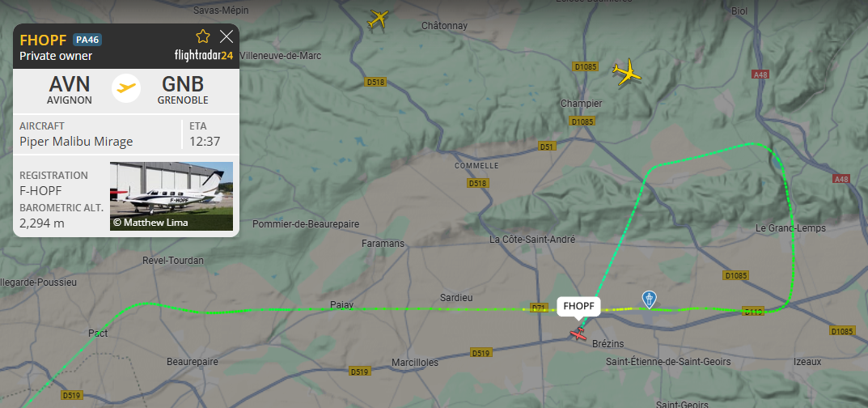Select the yellow aircraft near Châtonnay
The width and height of the screenshot is (868, 408).
(x=378, y=19)
